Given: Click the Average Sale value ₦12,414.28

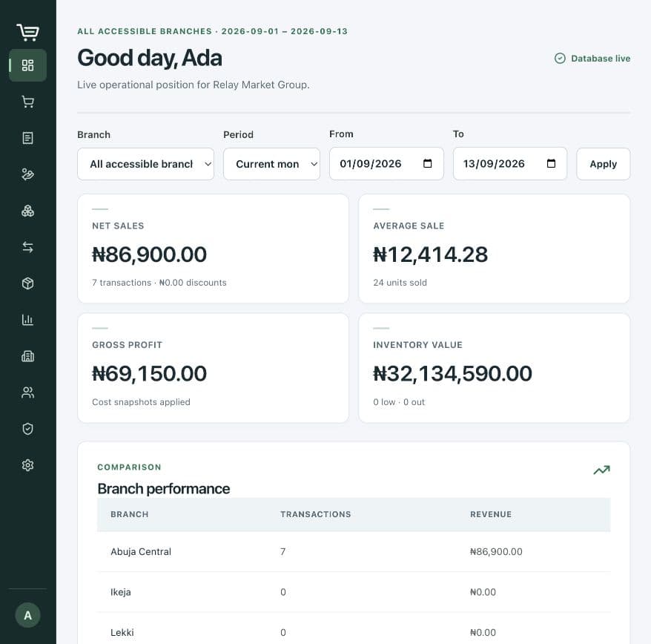Looking at the screenshot, I should tap(431, 254).
